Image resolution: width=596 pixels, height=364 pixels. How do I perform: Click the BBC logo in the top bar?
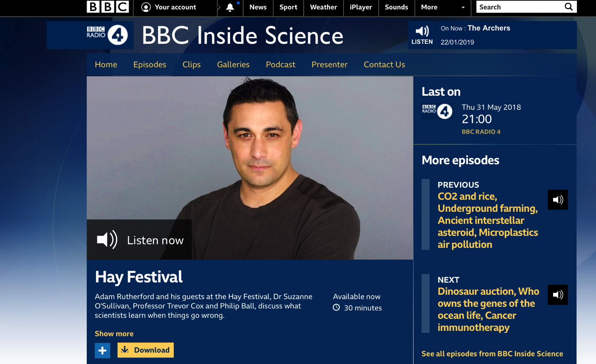(x=108, y=7)
